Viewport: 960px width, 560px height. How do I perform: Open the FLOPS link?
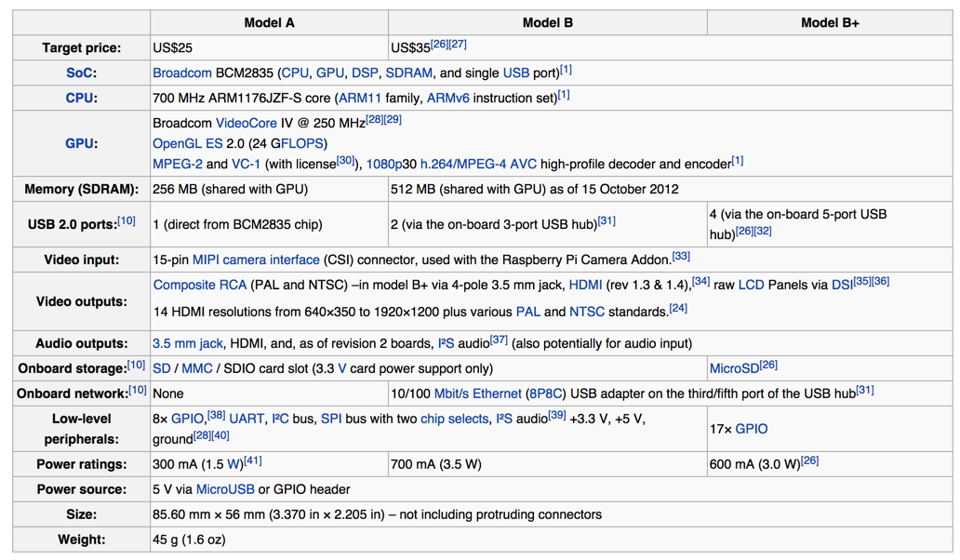(301, 143)
